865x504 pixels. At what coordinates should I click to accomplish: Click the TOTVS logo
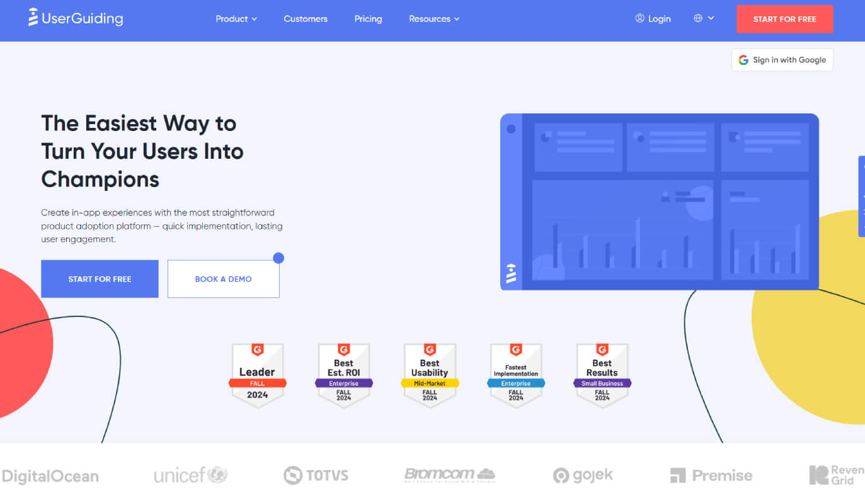tap(316, 475)
